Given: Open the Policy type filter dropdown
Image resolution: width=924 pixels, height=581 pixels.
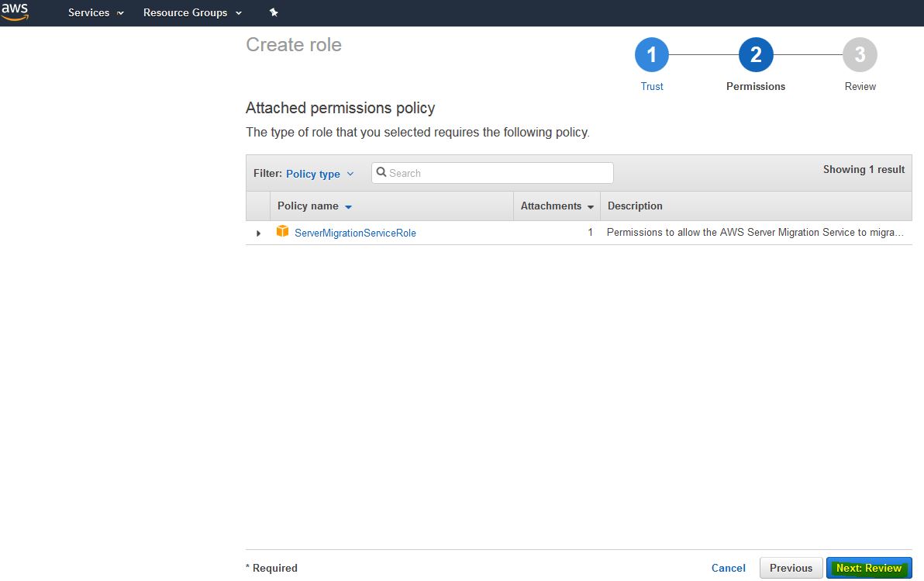Looking at the screenshot, I should (x=319, y=174).
